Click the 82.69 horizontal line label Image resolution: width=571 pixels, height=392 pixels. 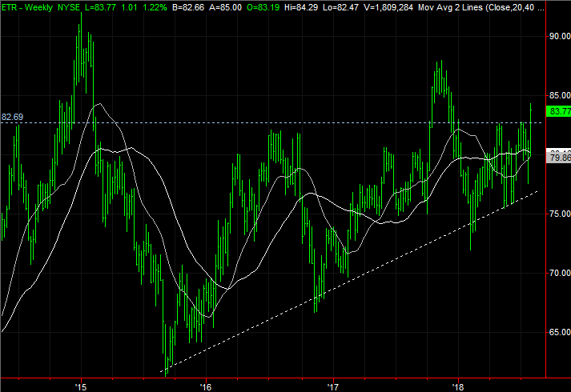[12, 117]
